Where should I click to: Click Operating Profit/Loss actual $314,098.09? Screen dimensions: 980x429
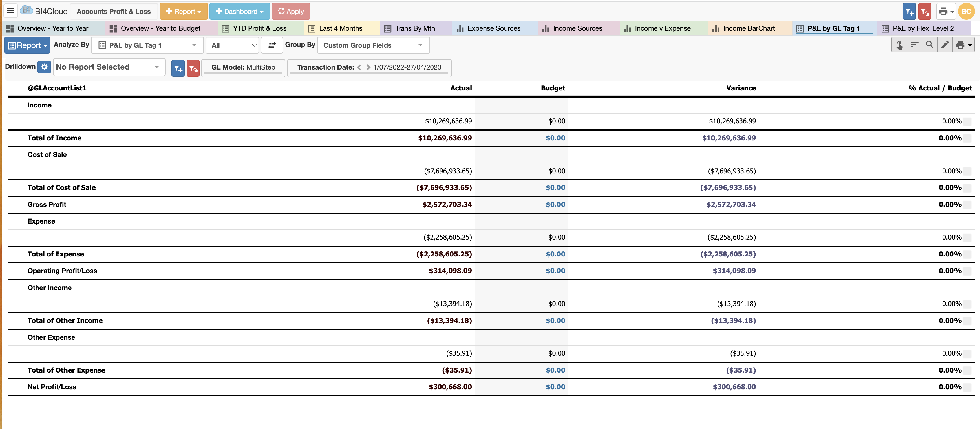coord(450,271)
